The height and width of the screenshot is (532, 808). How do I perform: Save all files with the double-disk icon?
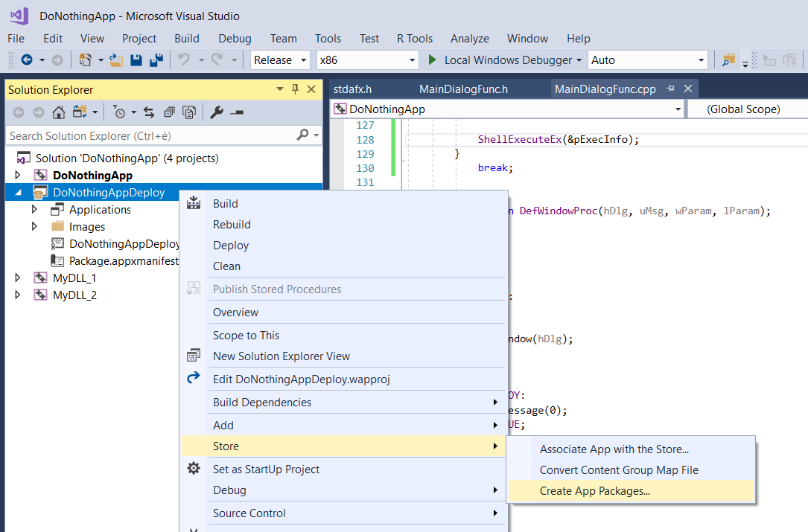pos(156,60)
